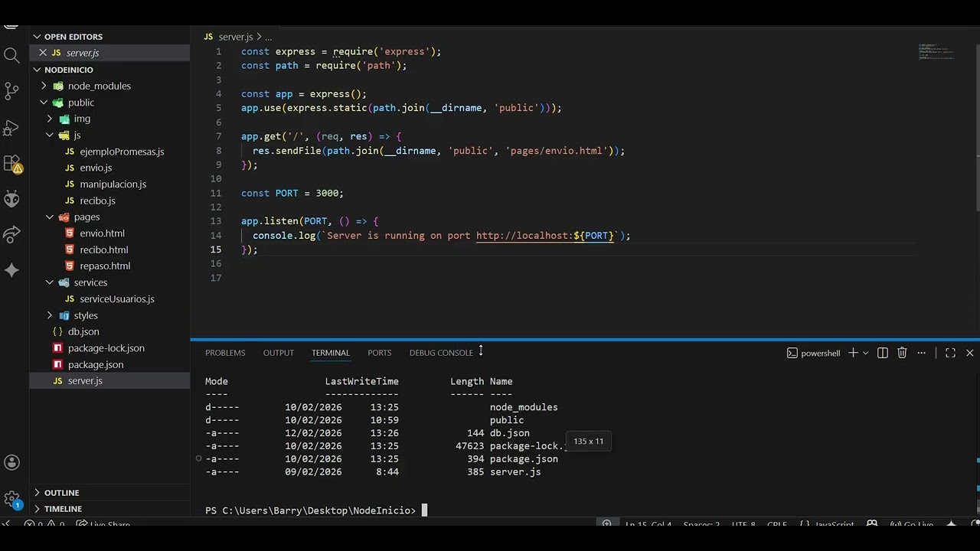Close the terminal panel
The image size is (980, 551).
point(970,353)
